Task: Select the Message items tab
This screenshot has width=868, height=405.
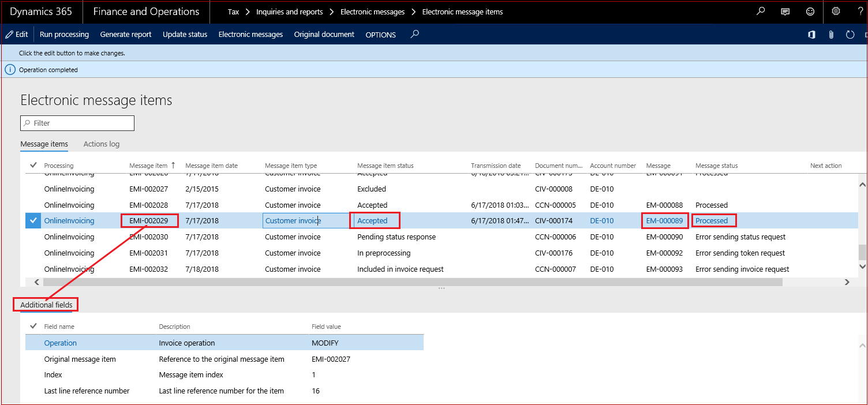Action: coord(44,144)
